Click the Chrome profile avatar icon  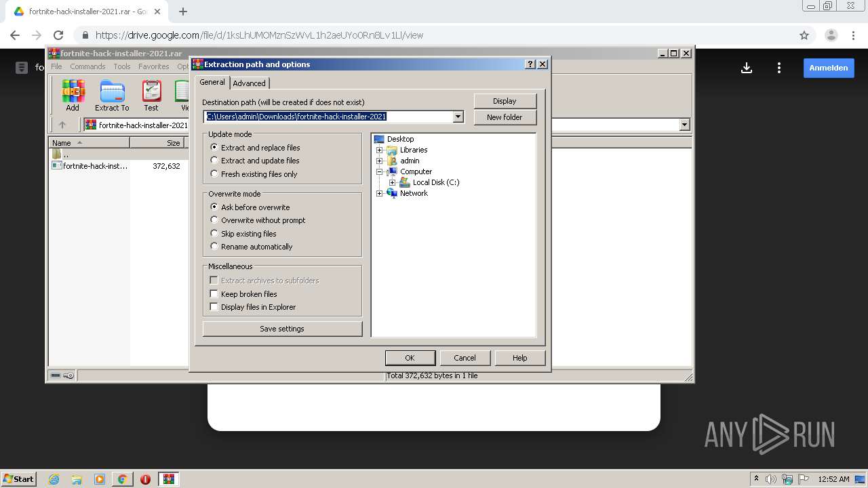pyautogui.click(x=831, y=35)
